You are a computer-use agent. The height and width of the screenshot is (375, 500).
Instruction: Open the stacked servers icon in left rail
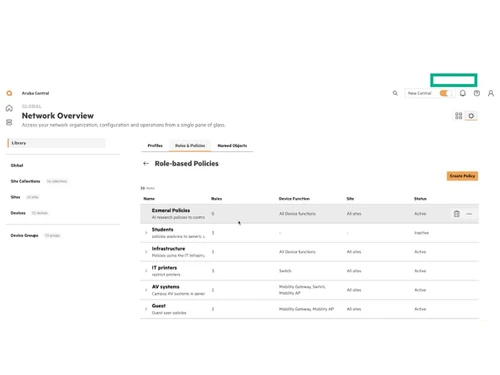coord(9,123)
